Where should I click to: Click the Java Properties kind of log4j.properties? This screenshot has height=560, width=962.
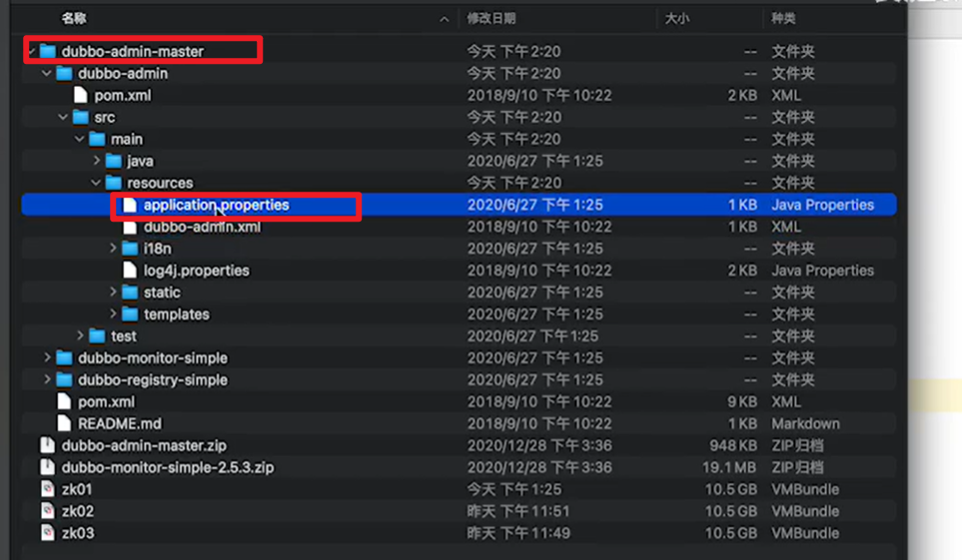click(823, 271)
